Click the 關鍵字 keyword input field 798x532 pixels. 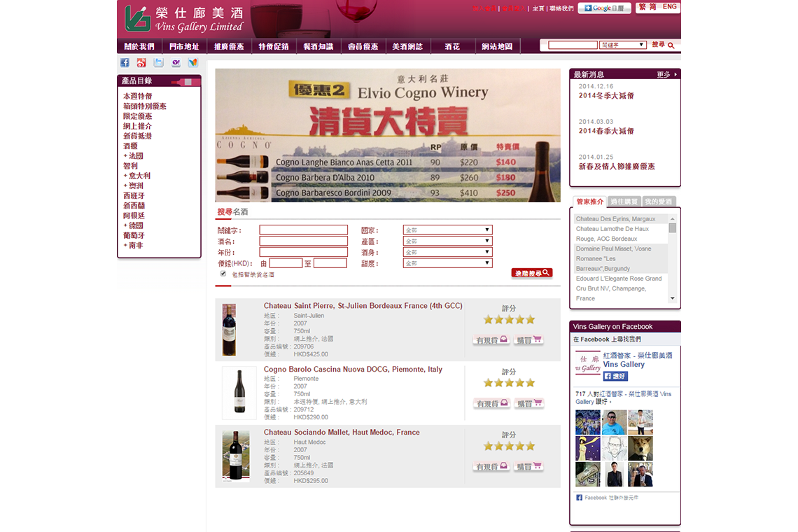(x=303, y=230)
